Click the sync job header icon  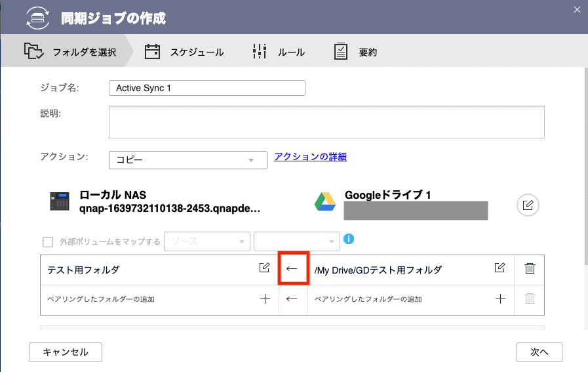click(37, 18)
